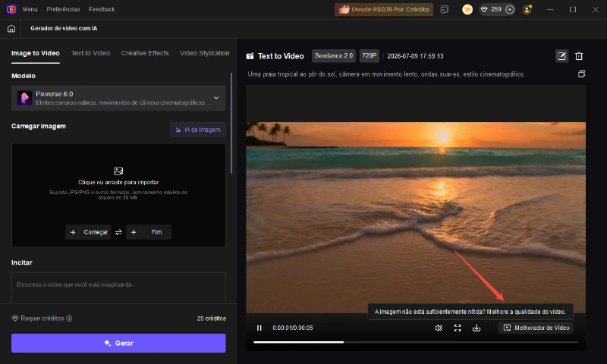This screenshot has width=607, height=364.
Task: Click the left panel scrollbar
Action: pyautogui.click(x=231, y=123)
